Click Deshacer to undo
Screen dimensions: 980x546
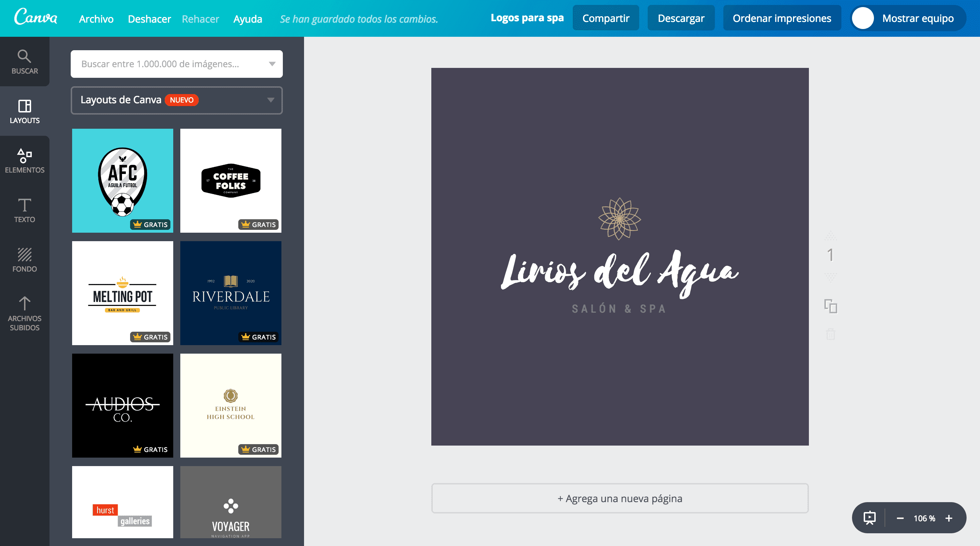click(149, 19)
